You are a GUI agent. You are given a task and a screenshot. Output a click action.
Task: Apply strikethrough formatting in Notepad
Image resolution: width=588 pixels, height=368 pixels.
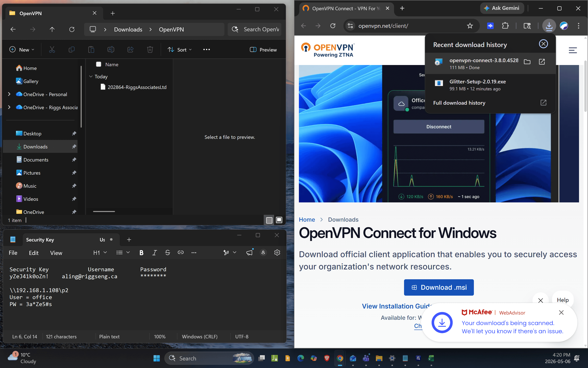pyautogui.click(x=167, y=253)
